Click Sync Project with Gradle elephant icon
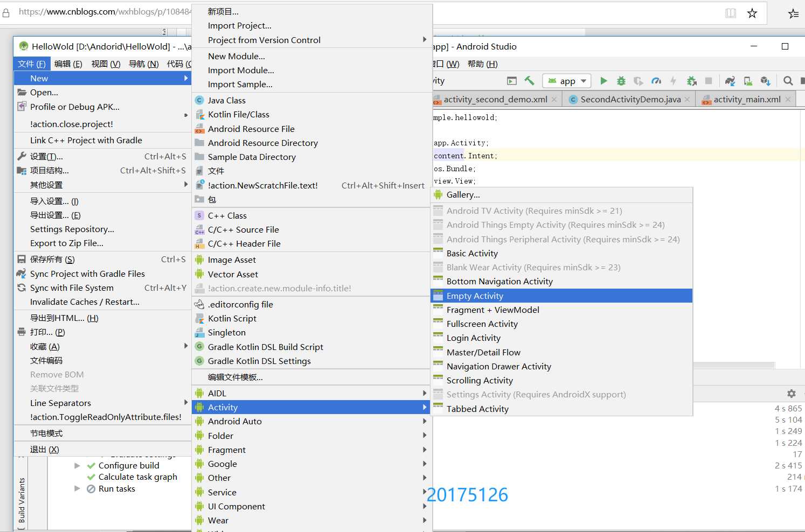Screen dimensions: 805x532 click(730, 81)
